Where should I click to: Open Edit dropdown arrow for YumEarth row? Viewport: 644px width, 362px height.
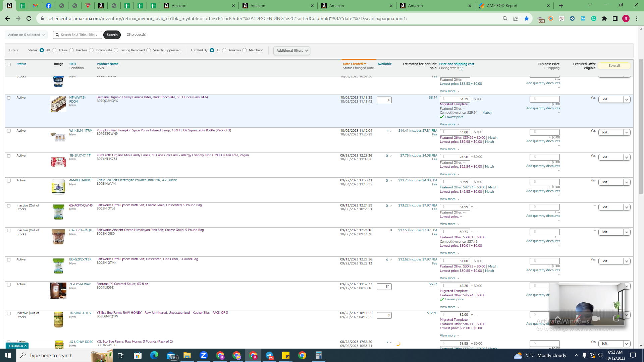click(627, 157)
